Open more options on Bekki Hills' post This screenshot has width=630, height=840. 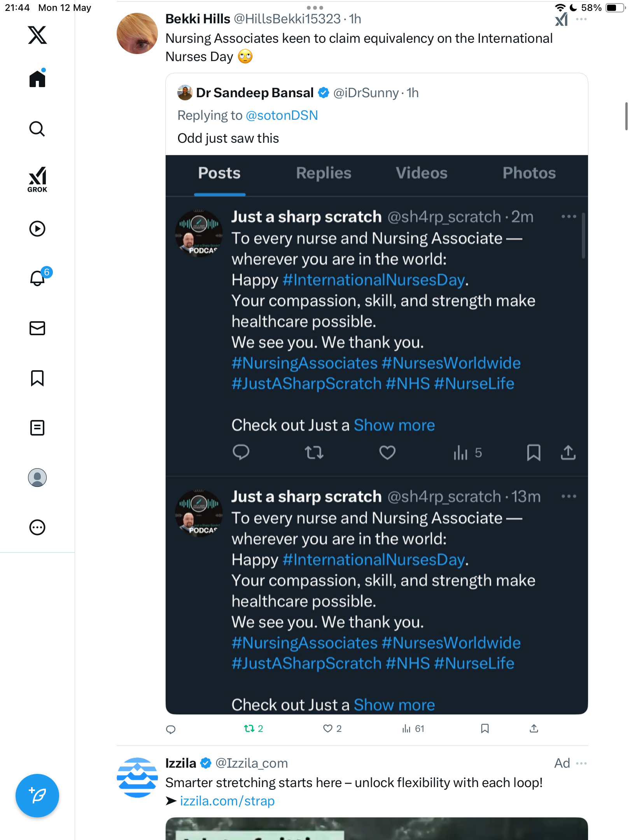pos(581,19)
